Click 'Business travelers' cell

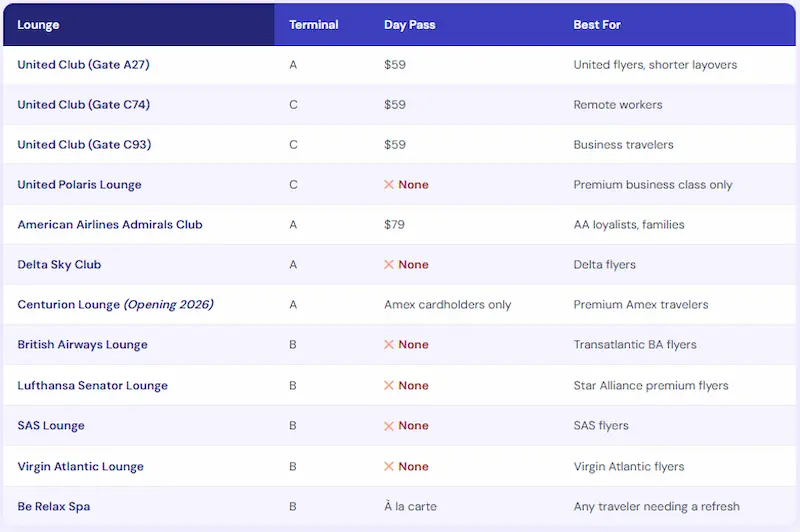tap(623, 145)
